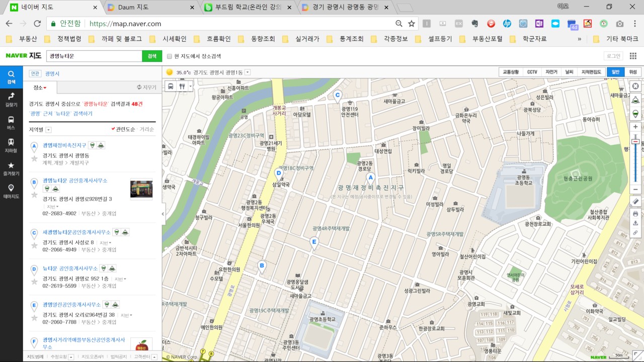This screenshot has width=644, height=362.
Task: Open OneNote clipper extension icon
Action: [539, 24]
